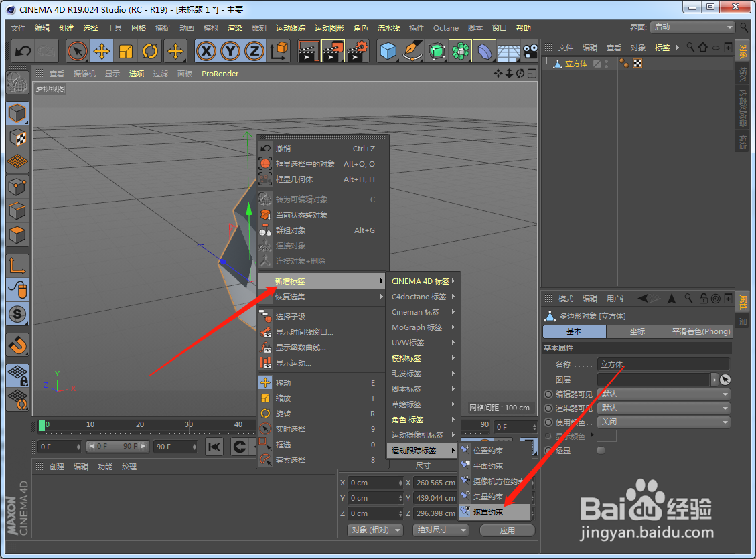Toggle the Snap magnet icon
The image size is (756, 559).
17,345
